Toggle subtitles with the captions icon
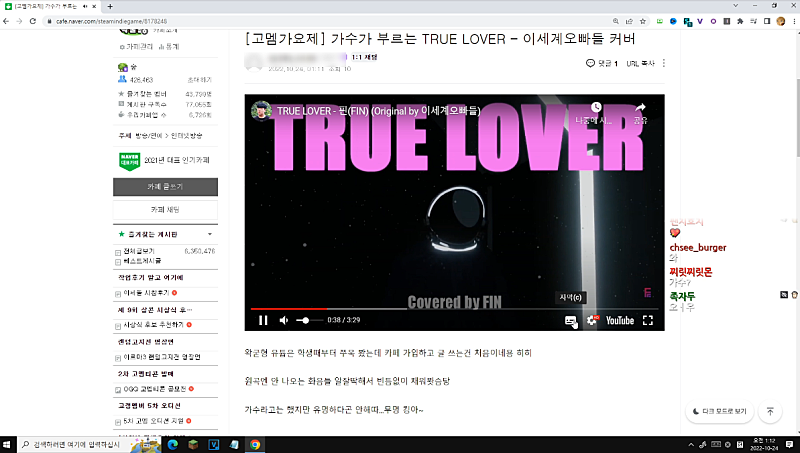800x453 pixels. [x=570, y=320]
